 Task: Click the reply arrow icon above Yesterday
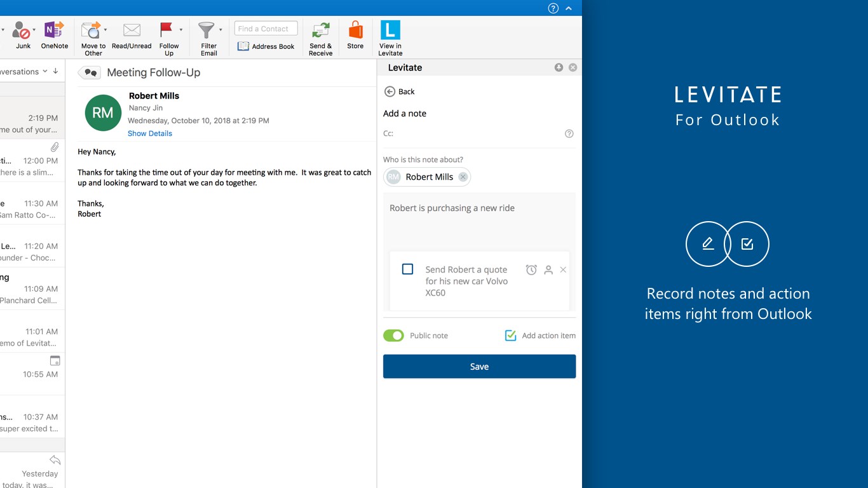[x=55, y=460]
